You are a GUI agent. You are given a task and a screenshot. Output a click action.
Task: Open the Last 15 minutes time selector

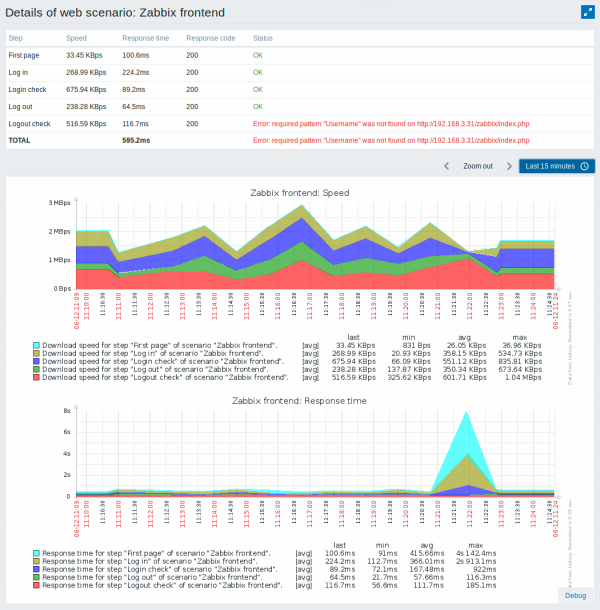(x=557, y=166)
